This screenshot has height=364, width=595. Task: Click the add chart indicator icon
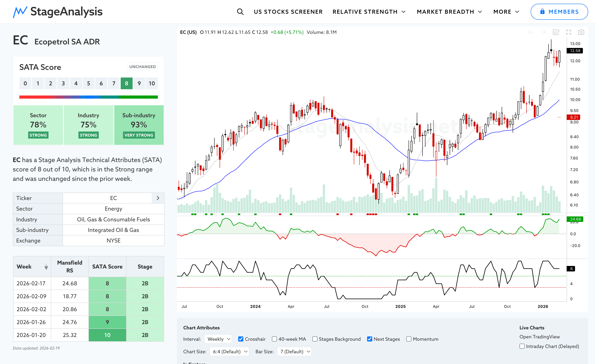(x=556, y=32)
